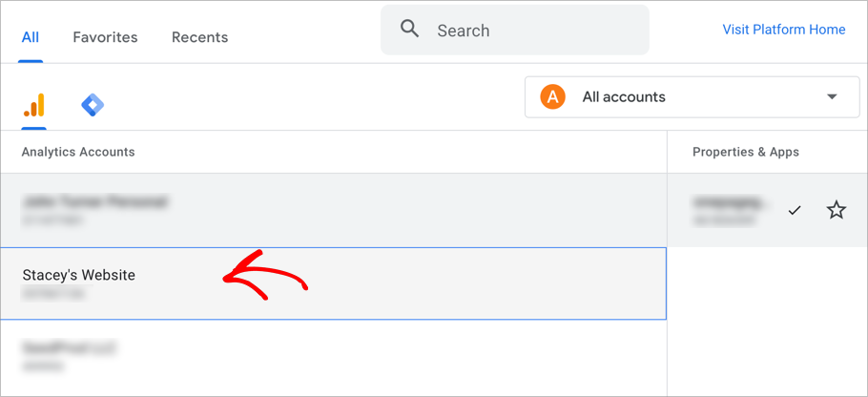Viewport: 868px width, 397px height.
Task: Star the property as a favorite
Action: click(x=836, y=210)
